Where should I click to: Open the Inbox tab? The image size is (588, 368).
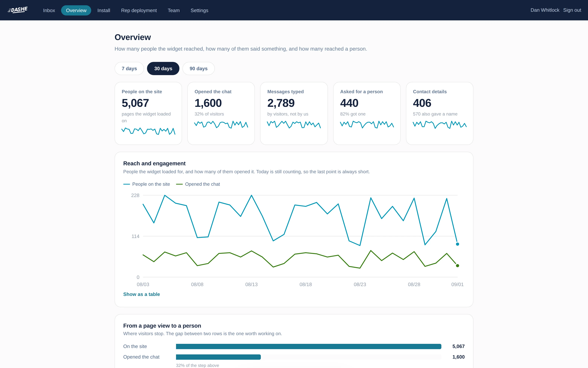pyautogui.click(x=49, y=10)
